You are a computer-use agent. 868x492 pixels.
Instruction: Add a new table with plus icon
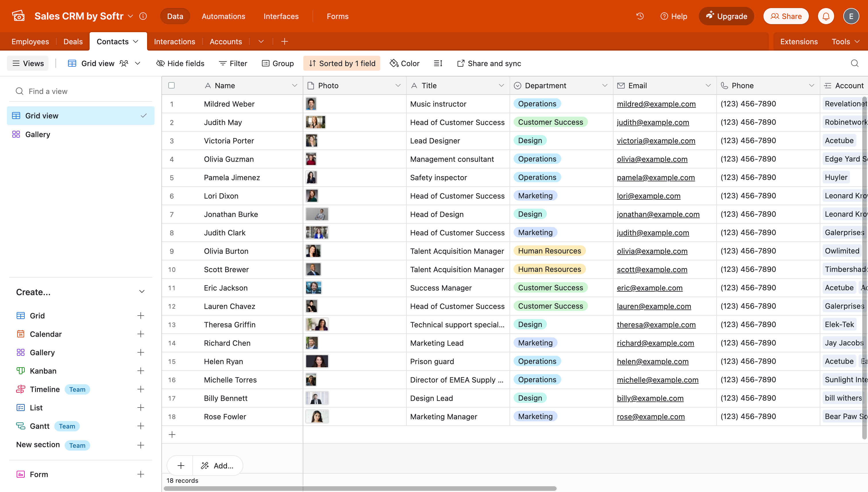tap(284, 42)
